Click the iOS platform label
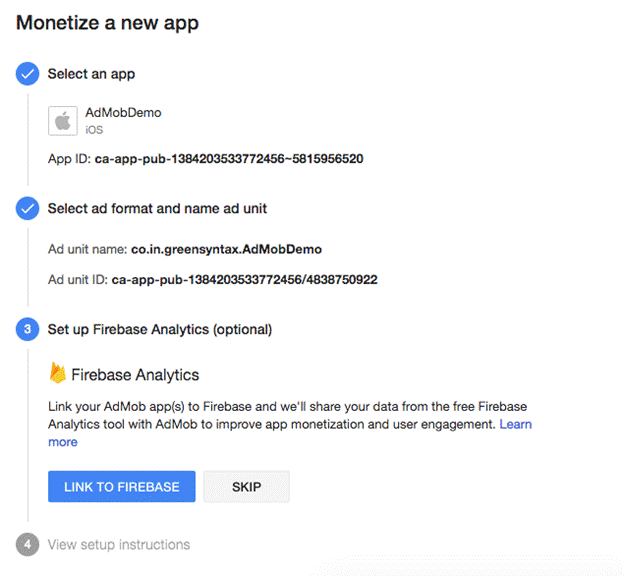This screenshot has height=576, width=624. (94, 130)
